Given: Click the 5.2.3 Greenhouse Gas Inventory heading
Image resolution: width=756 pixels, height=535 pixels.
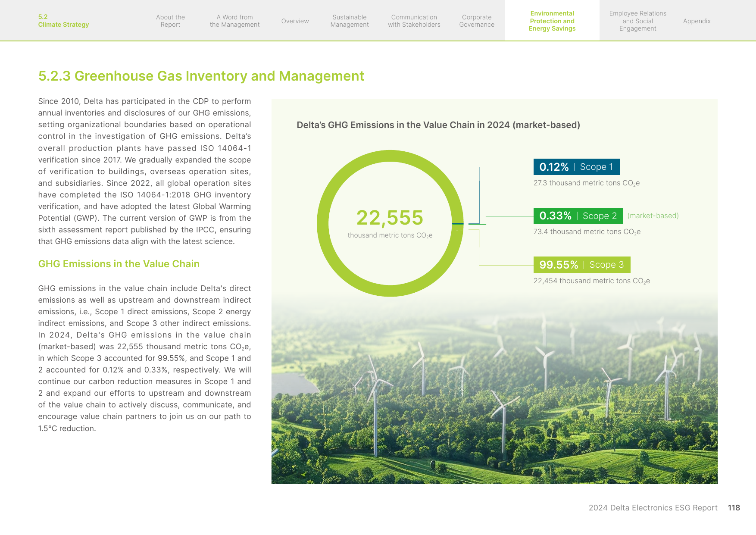Looking at the screenshot, I should coord(201,76).
